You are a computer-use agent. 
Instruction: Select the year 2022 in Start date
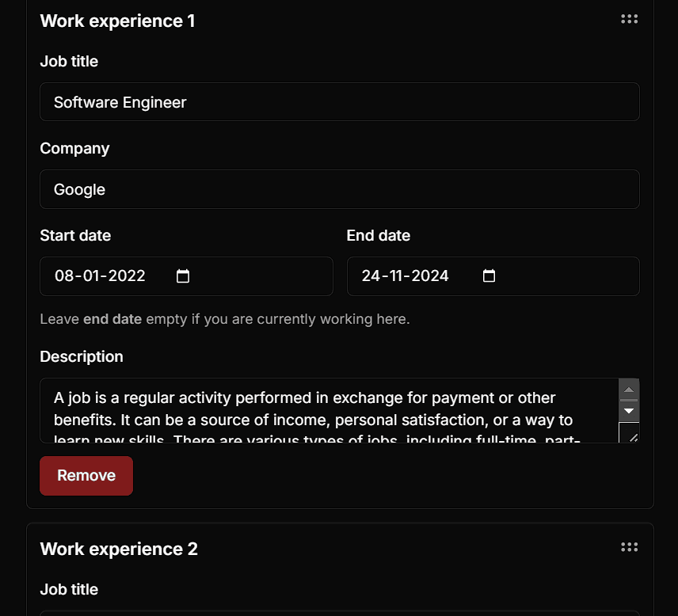(x=127, y=276)
